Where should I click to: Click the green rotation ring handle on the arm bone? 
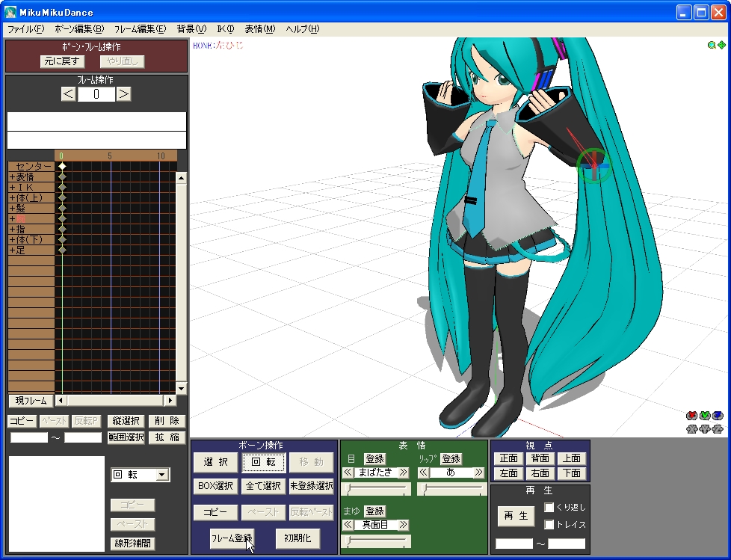coord(594,166)
